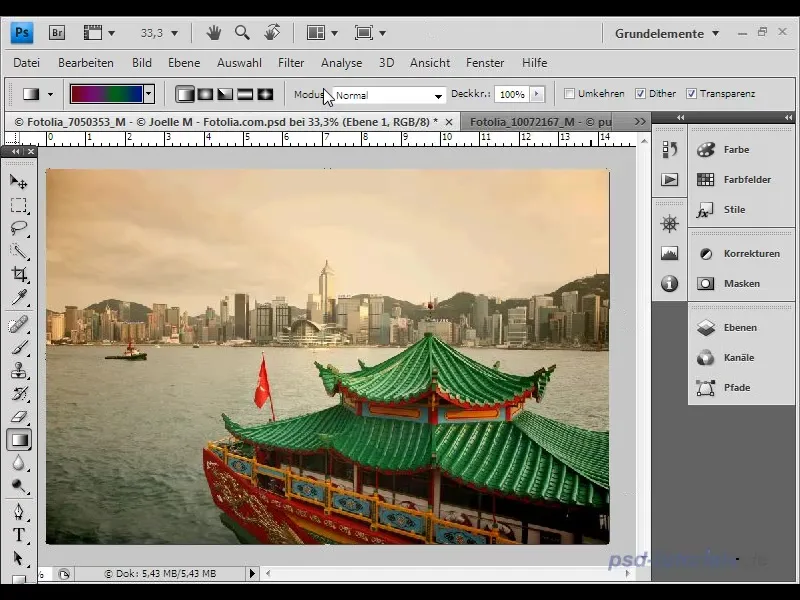Open the Ebenen panel
The image size is (800, 600).
click(x=740, y=328)
